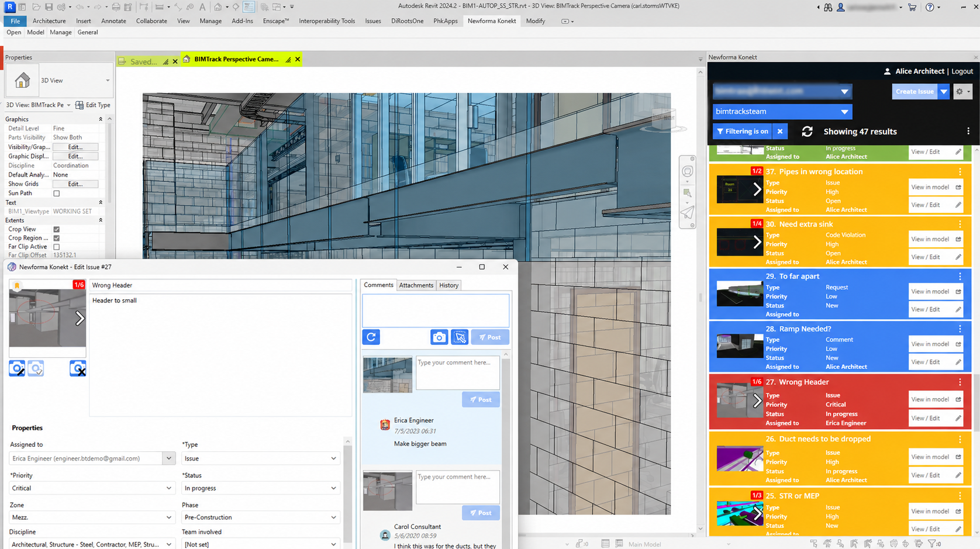
Task: Click the save icon in quick access toolbar
Action: 49,7
